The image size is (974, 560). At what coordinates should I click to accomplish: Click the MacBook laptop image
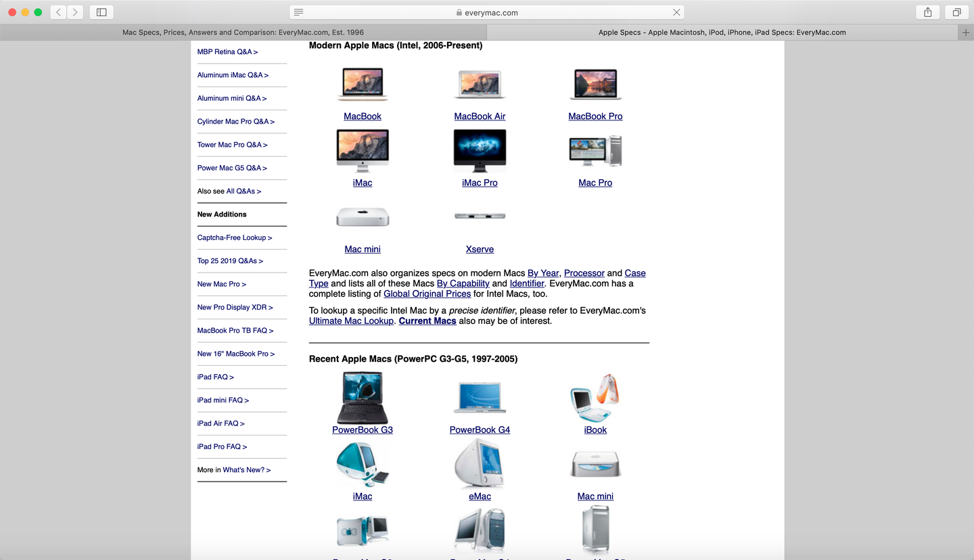[x=363, y=85]
